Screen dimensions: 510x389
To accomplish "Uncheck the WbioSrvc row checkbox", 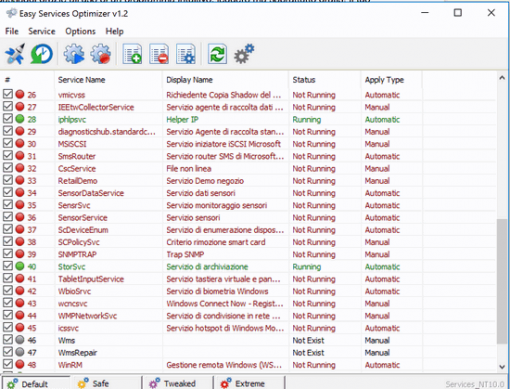I will (8, 290).
